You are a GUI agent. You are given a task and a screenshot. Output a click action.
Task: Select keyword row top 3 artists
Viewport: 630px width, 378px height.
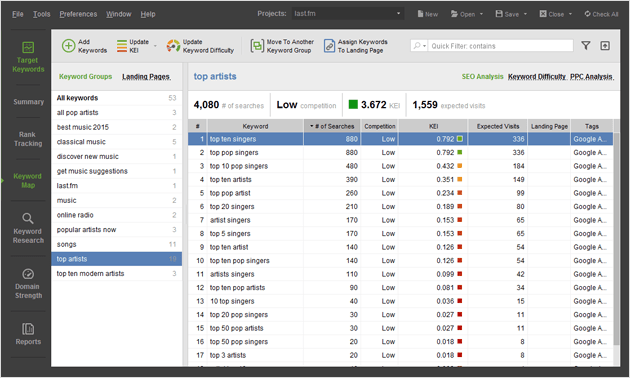[401, 355]
